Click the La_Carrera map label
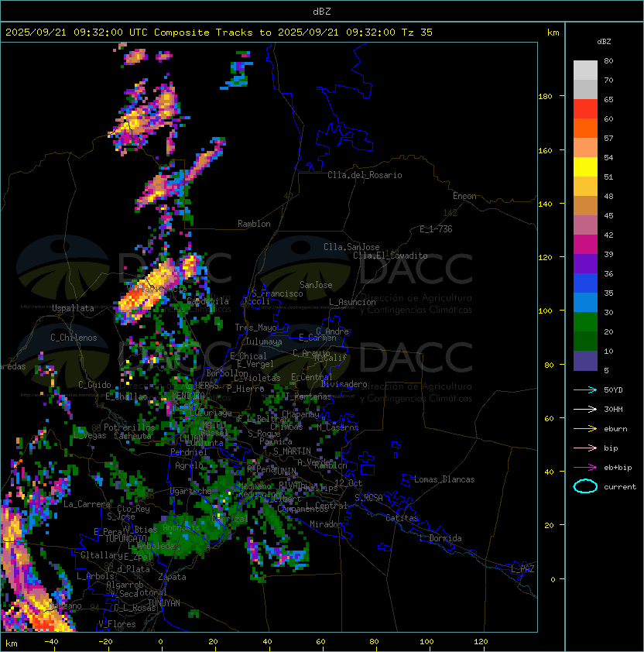Image resolution: width=644 pixels, height=652 pixels. 87,504
